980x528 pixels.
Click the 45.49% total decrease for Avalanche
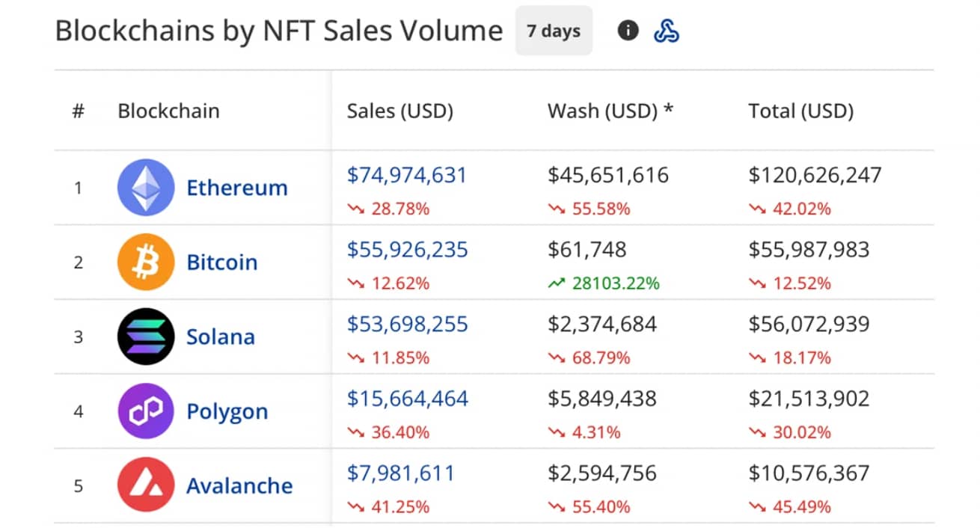tap(790, 507)
